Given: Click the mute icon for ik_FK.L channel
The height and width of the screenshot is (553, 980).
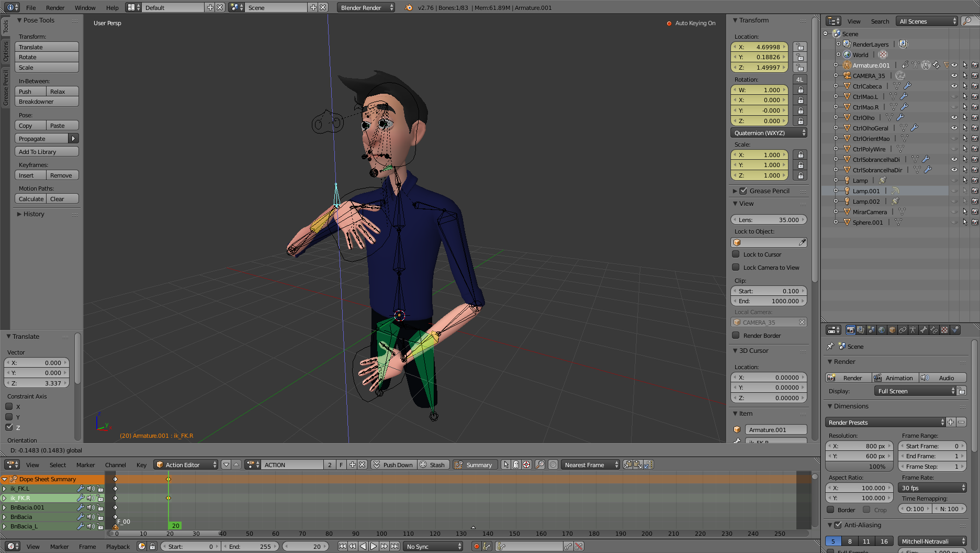Looking at the screenshot, I should [91, 489].
